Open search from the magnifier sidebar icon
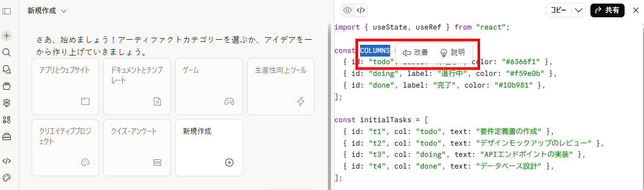The height and width of the screenshot is (190, 644). [x=7, y=52]
